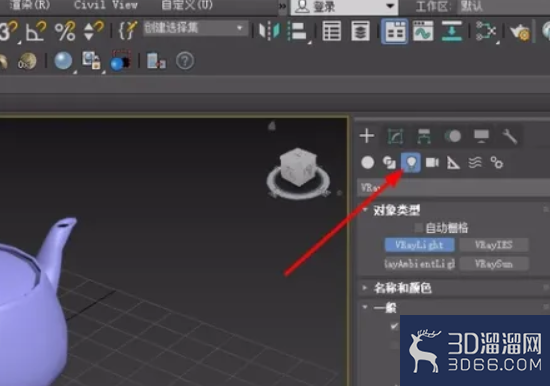Open the curly-brace selection set tool
The width and height of the screenshot is (550, 386).
128,31
